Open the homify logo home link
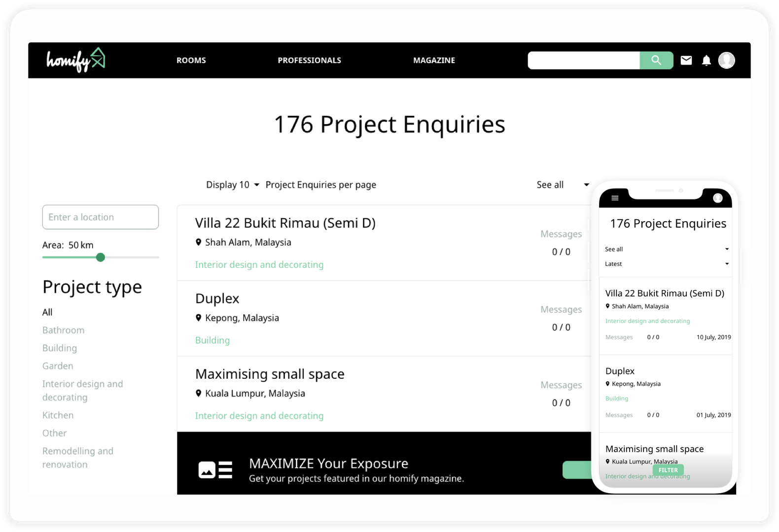 pos(76,60)
